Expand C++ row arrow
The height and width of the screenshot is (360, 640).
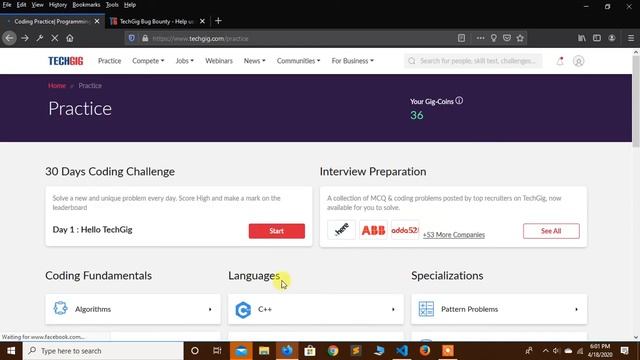coord(393,309)
